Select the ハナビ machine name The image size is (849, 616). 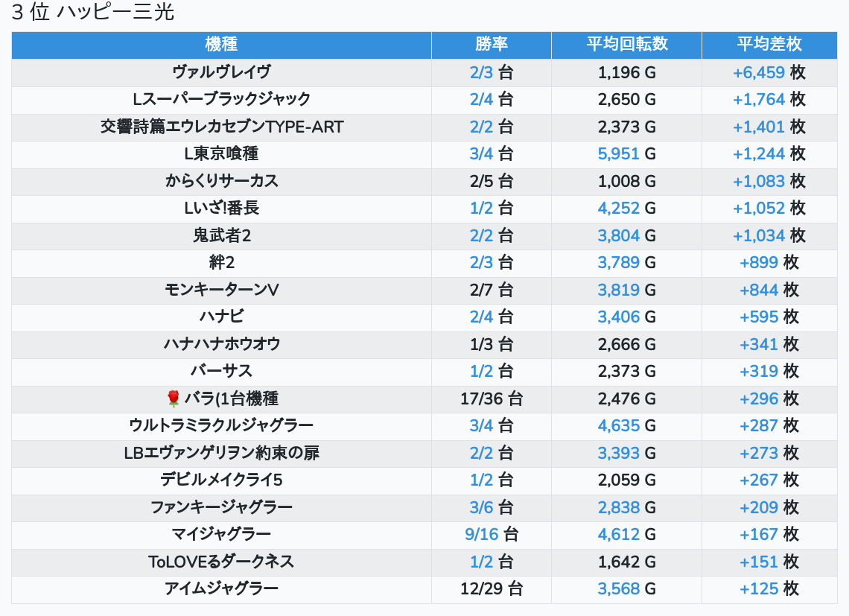pyautogui.click(x=221, y=317)
